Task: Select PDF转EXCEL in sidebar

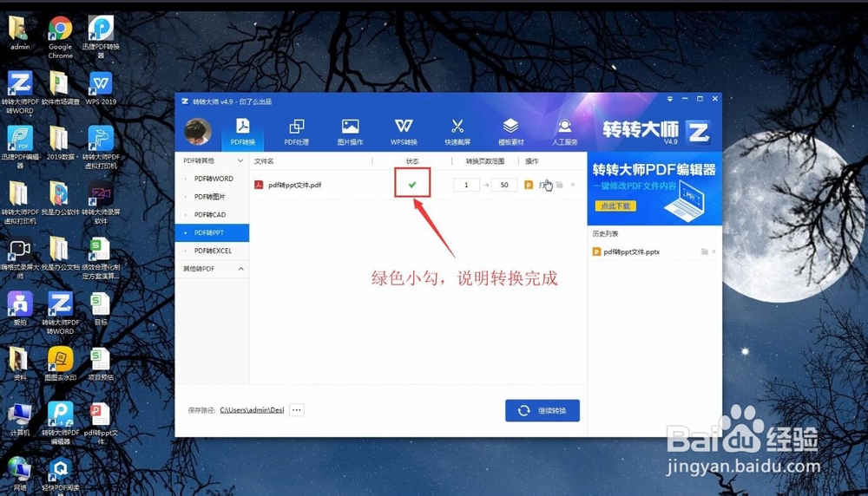Action: 212,251
